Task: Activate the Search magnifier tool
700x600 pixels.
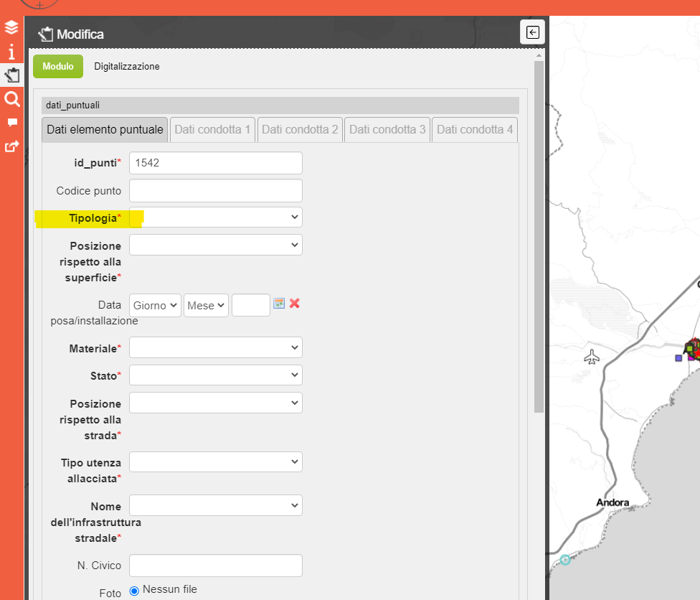Action: click(x=11, y=99)
